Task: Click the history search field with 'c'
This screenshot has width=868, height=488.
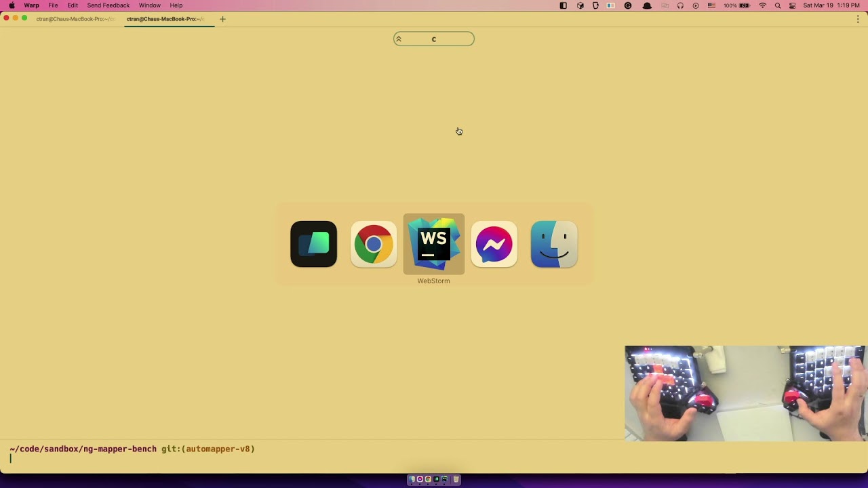Action: (434, 39)
